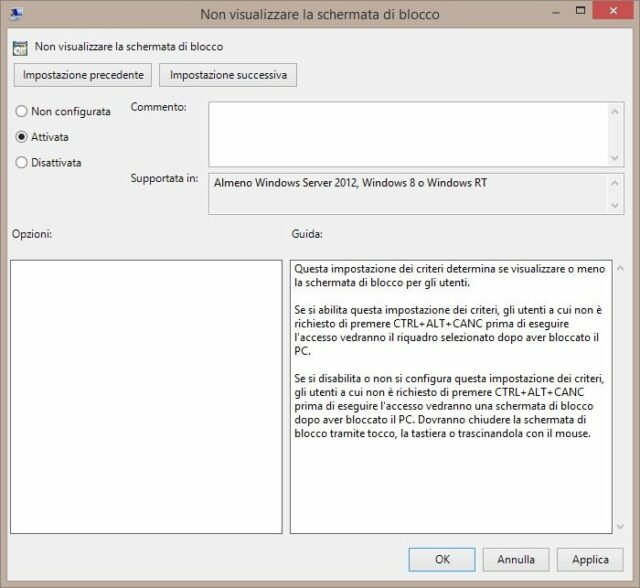Select the "Non configurata" radio button
640x588 pixels.
click(x=22, y=112)
